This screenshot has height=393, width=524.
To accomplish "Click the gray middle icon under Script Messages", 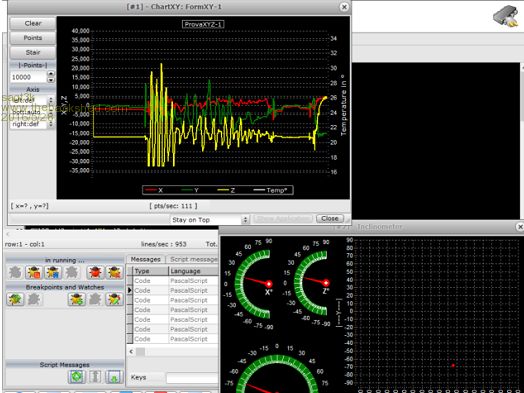I will [95, 377].
